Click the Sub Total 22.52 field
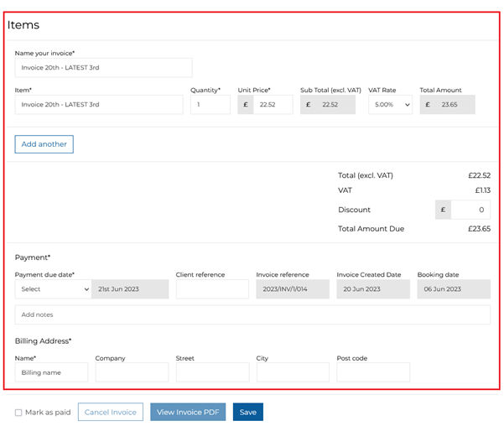This screenshot has height=426, width=504. tap(328, 105)
